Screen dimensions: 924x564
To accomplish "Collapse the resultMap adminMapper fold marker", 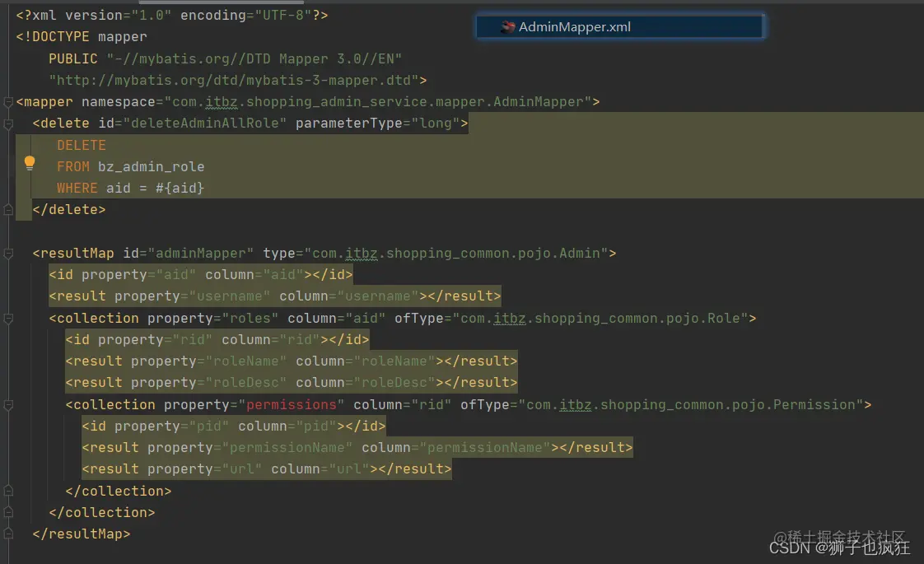I will (8, 254).
